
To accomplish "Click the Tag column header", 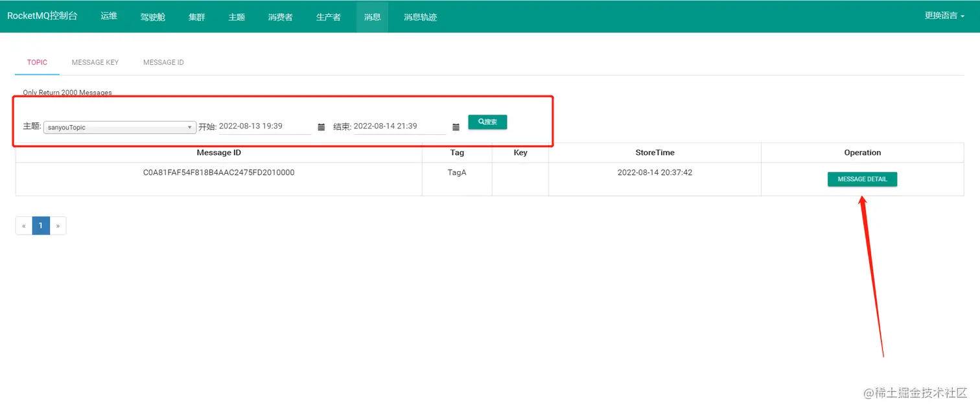I will (x=457, y=153).
